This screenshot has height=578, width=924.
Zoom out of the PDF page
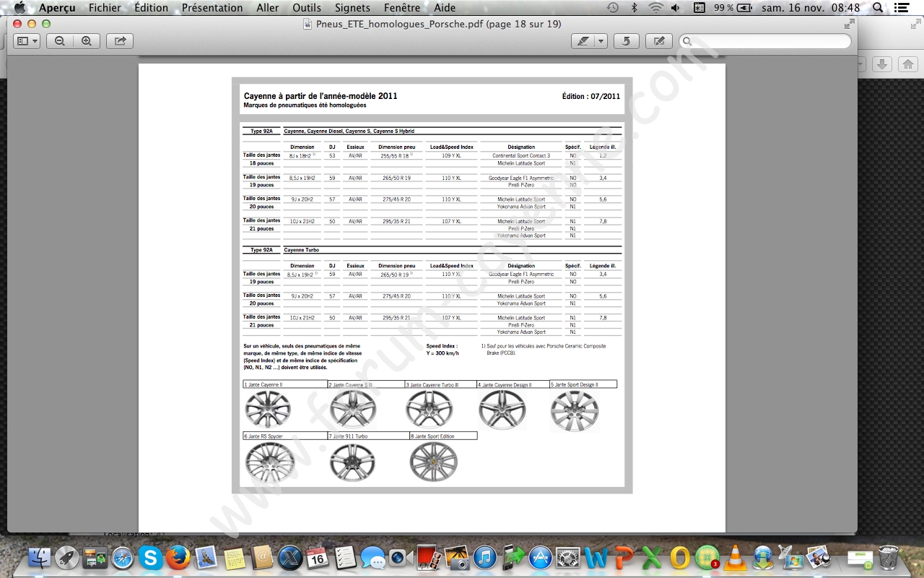tap(60, 41)
